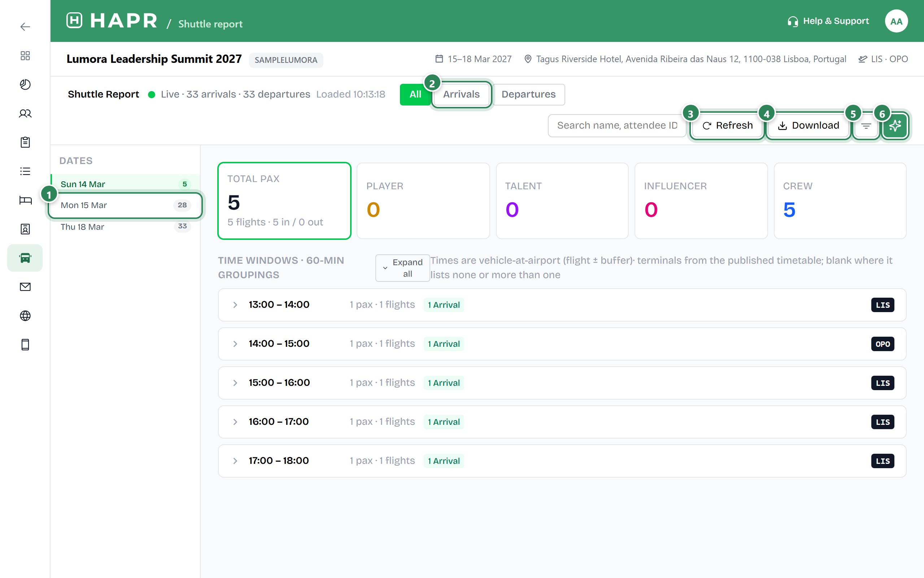Click the search name, attendee ID field
Screen dimensions: 924x578
pos(616,126)
